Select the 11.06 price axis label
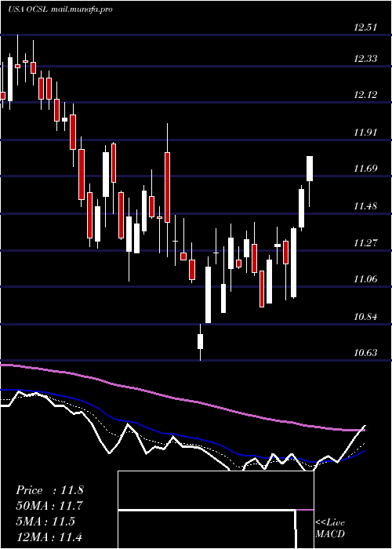The height and width of the screenshot is (549, 392). coord(365,279)
